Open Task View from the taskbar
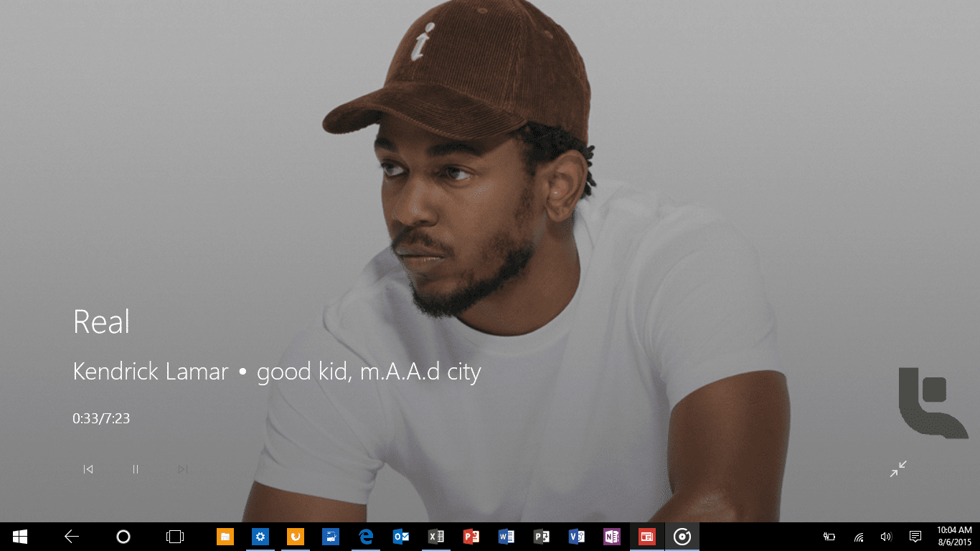This screenshot has height=551, width=980. pos(175,537)
